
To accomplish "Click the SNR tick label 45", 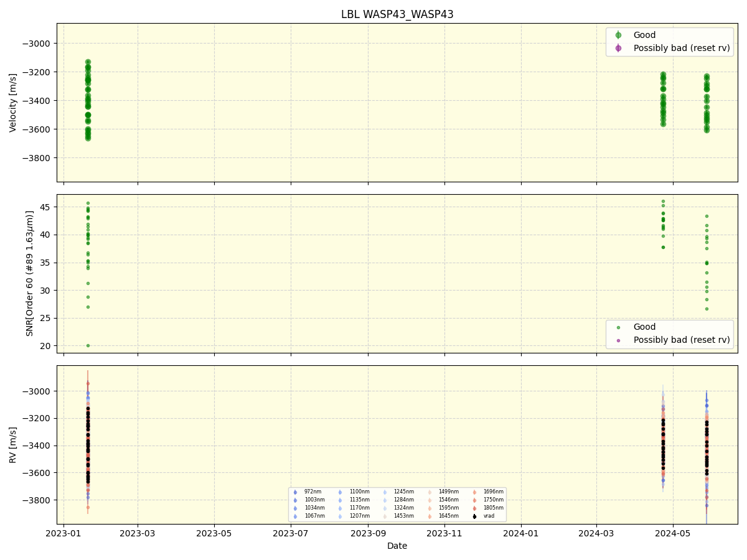I will [47, 207].
